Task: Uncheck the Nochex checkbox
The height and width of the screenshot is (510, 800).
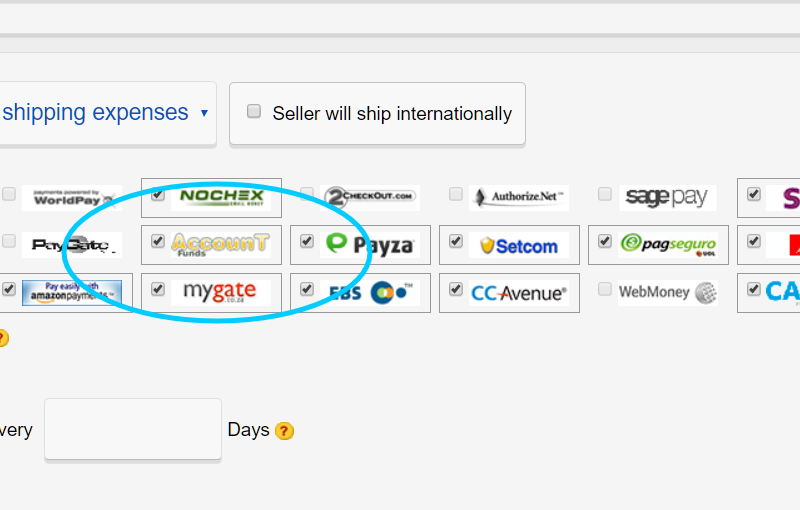Action: point(158,194)
